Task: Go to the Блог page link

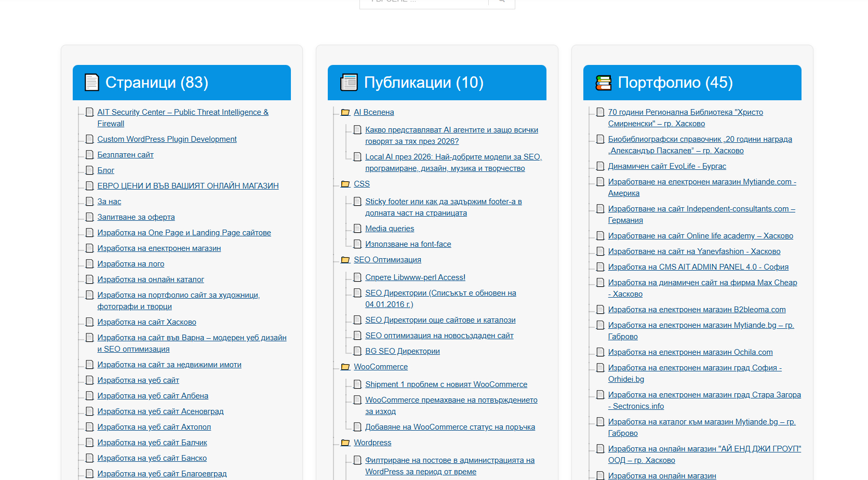Action: [x=105, y=170]
